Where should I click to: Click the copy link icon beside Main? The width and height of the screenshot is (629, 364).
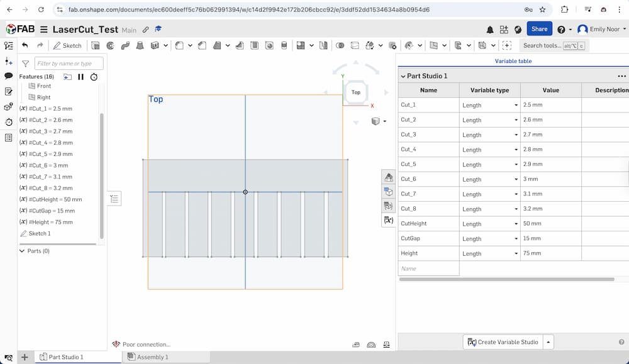click(x=146, y=30)
